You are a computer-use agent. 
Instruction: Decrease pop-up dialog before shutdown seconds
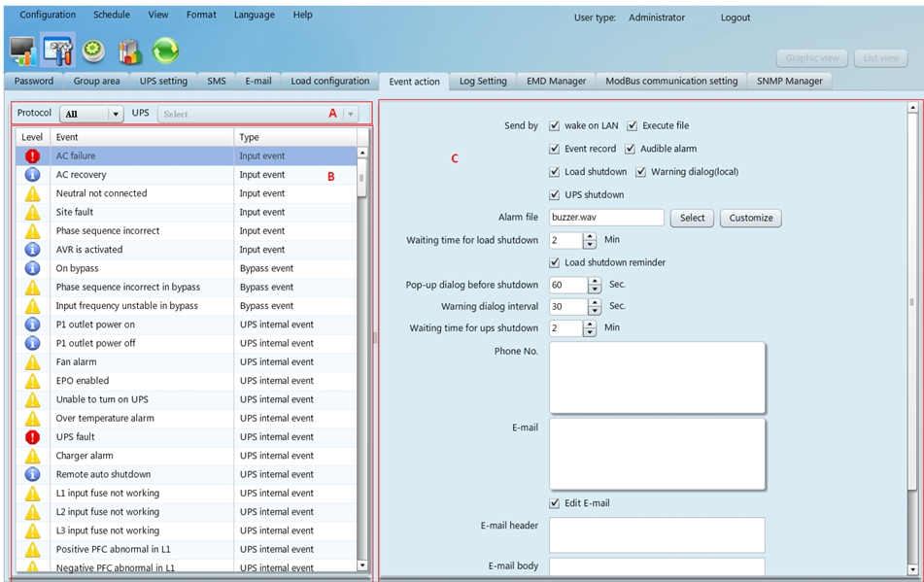(x=596, y=290)
